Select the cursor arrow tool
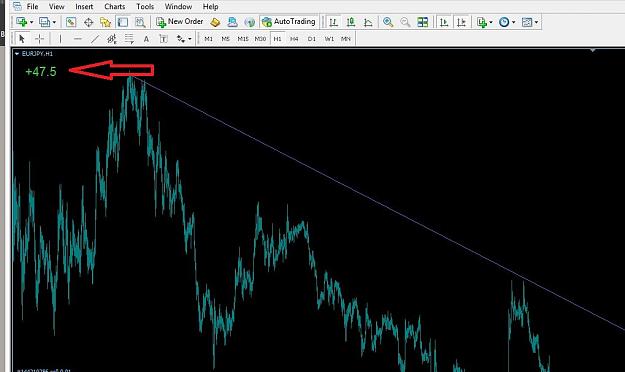This screenshot has width=625, height=372. 22,39
